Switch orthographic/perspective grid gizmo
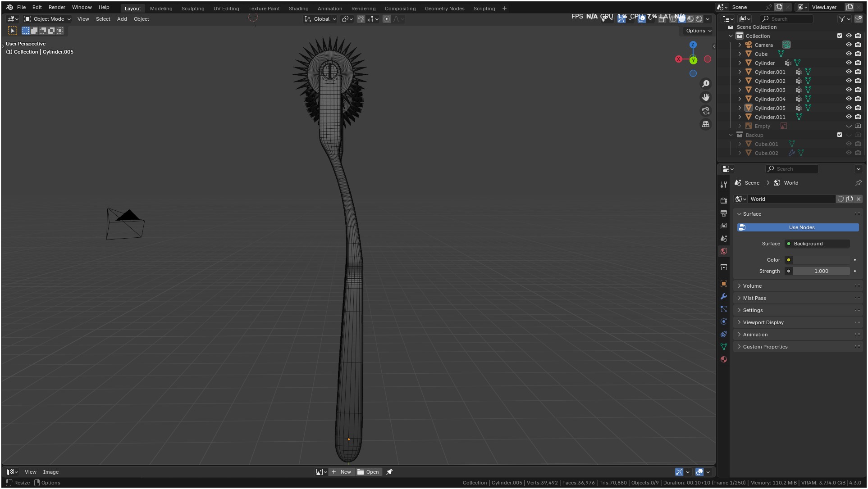Screen dimensions: 868x489 (x=706, y=124)
